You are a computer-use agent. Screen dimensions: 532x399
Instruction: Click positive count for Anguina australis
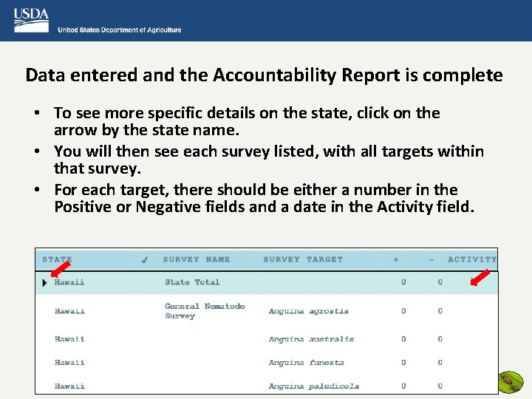click(403, 339)
